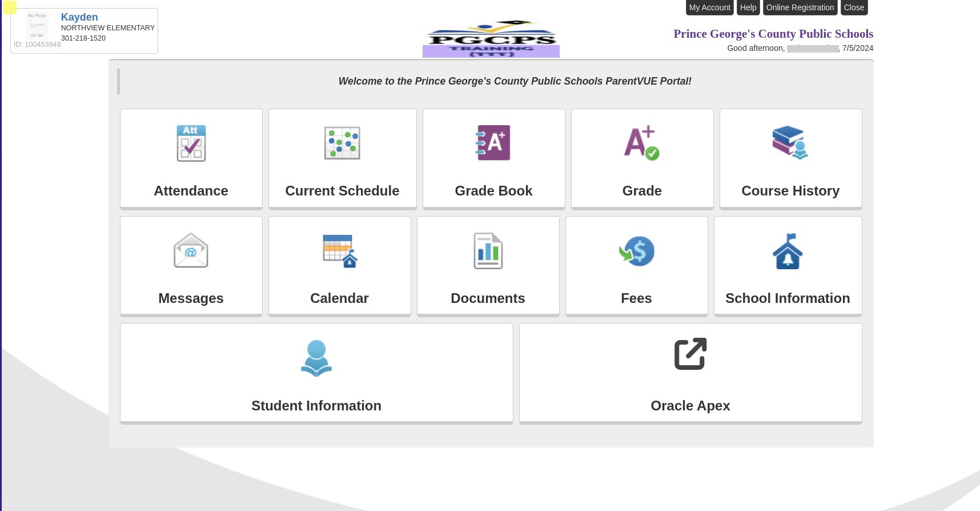Viewport: 980px width, 511px height.
Task: Select the Grade A+ checkmark icon
Action: coord(642,143)
